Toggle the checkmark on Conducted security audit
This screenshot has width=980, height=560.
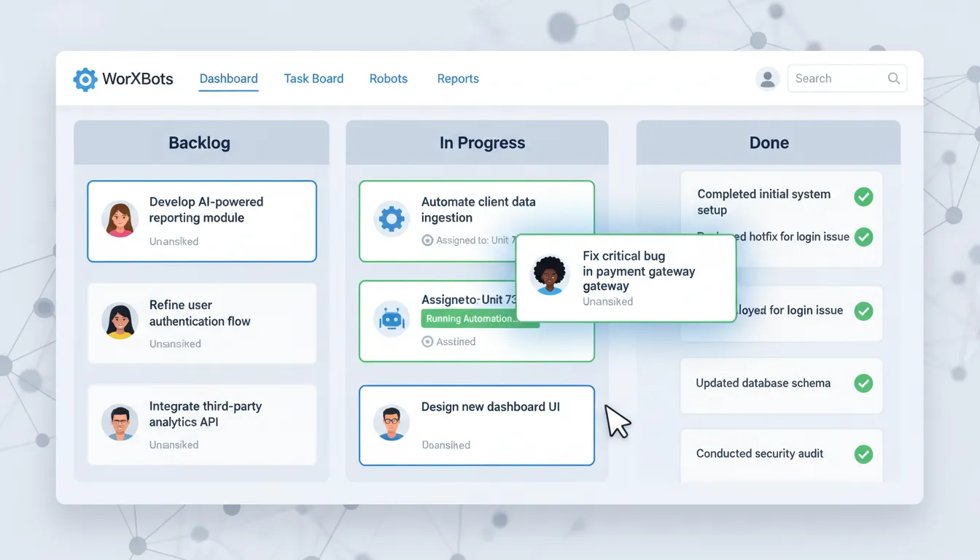pos(863,454)
